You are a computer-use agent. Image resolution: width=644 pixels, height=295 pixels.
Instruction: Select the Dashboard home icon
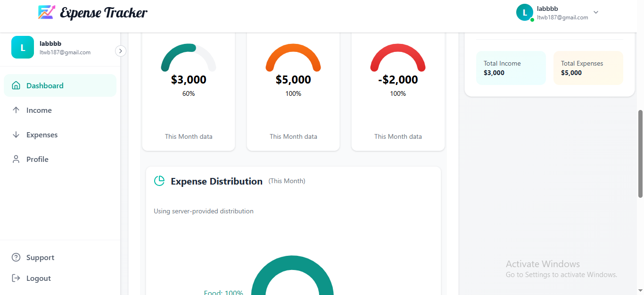pos(17,85)
